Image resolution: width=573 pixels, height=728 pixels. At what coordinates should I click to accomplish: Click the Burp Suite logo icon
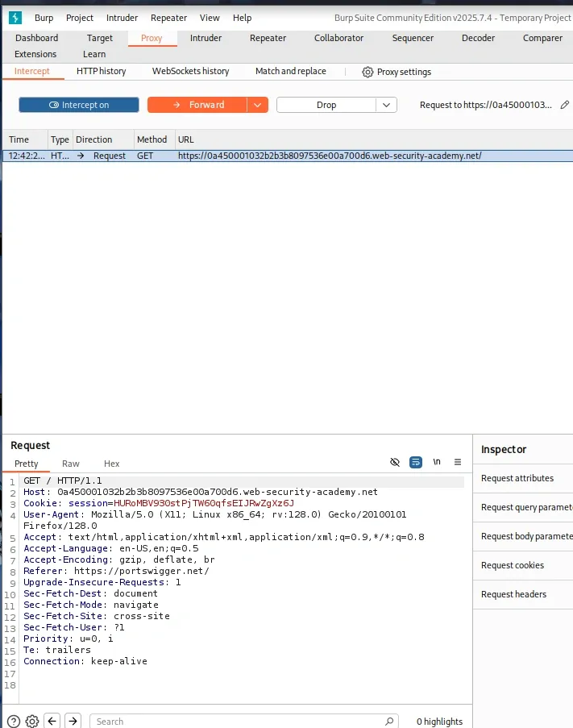[x=15, y=18]
